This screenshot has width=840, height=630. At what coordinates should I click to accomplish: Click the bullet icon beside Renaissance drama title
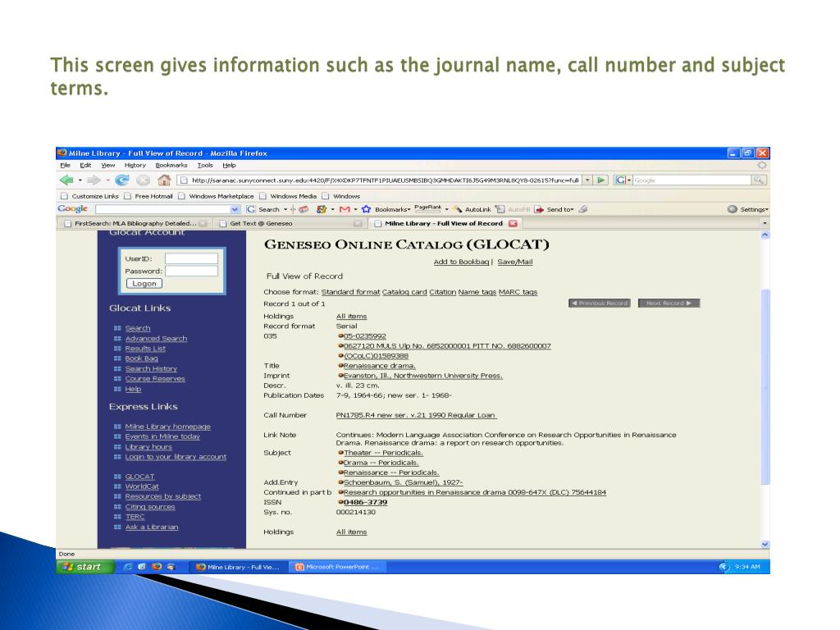pos(340,365)
